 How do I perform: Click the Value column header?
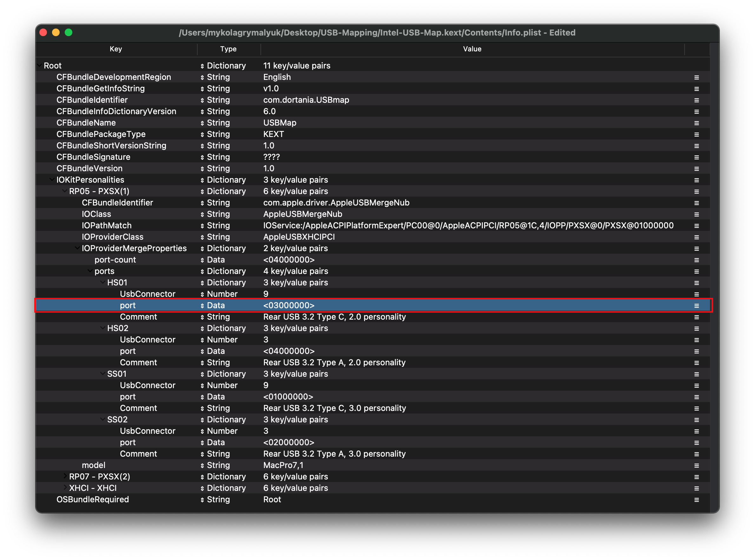472,49
